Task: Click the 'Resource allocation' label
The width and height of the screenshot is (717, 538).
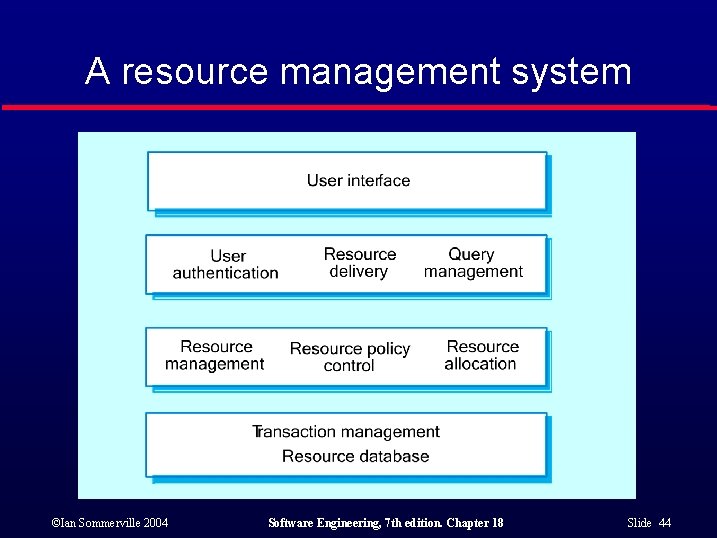Action: (x=482, y=355)
